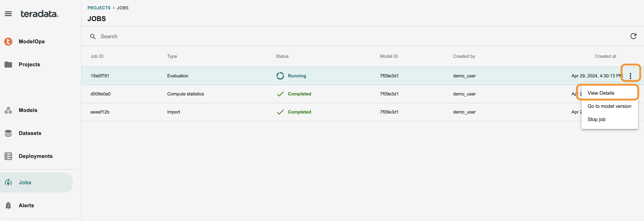Click the Evaluation type cell
Viewport: 644px width, 221px height.
point(178,76)
